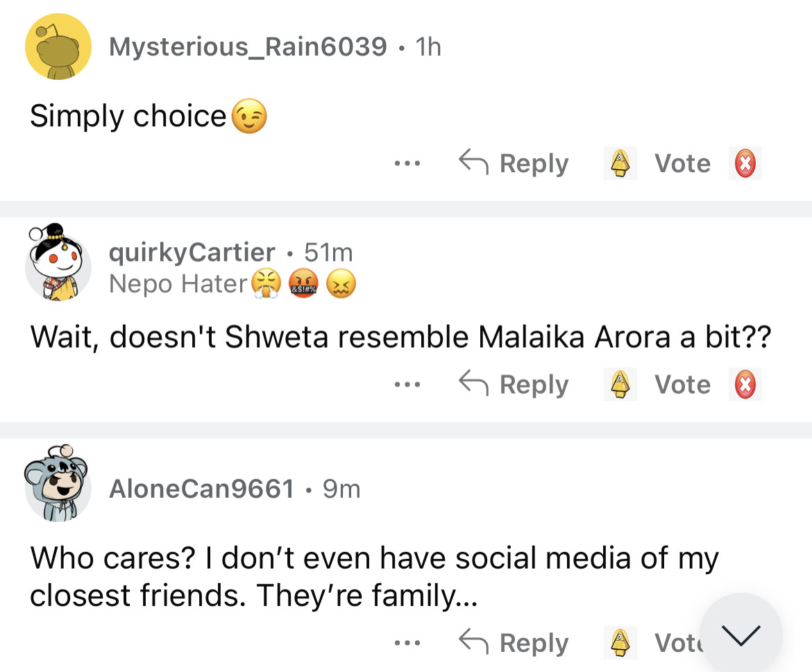Screen dimensions: 812x672
Task: Tap the "Nepo Hater" user flair
Action: coord(178,283)
